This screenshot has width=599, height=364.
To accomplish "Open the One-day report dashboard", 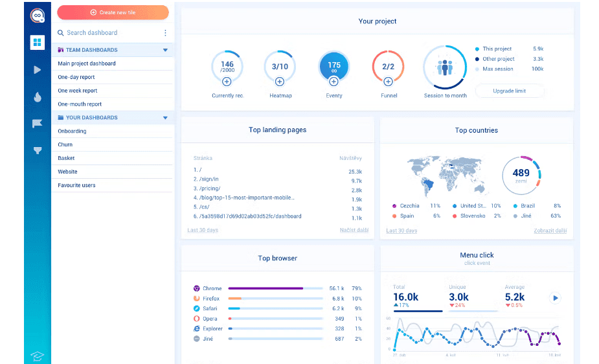I will (x=76, y=77).
